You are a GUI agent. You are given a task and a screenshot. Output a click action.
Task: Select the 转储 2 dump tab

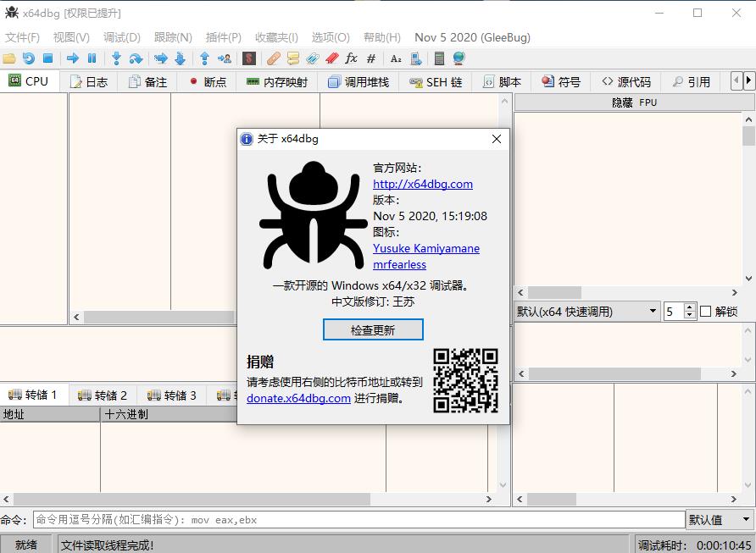[x=103, y=395]
